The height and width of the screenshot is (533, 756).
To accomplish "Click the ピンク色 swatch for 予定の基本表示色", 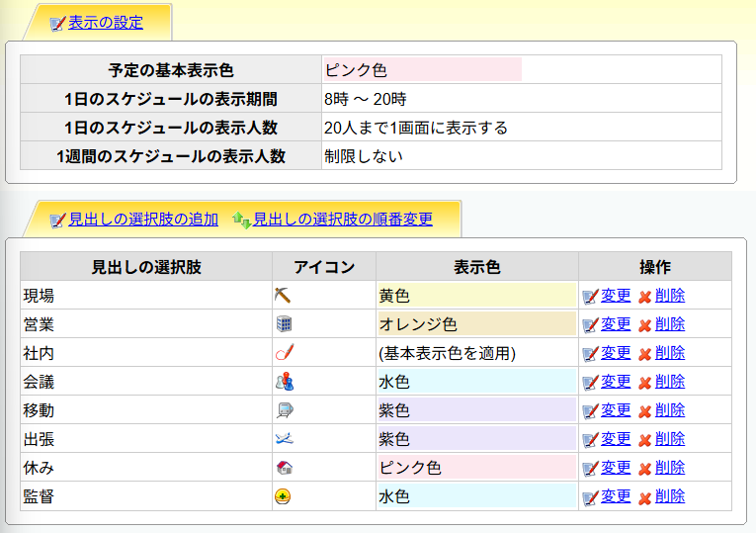I will (x=422, y=70).
